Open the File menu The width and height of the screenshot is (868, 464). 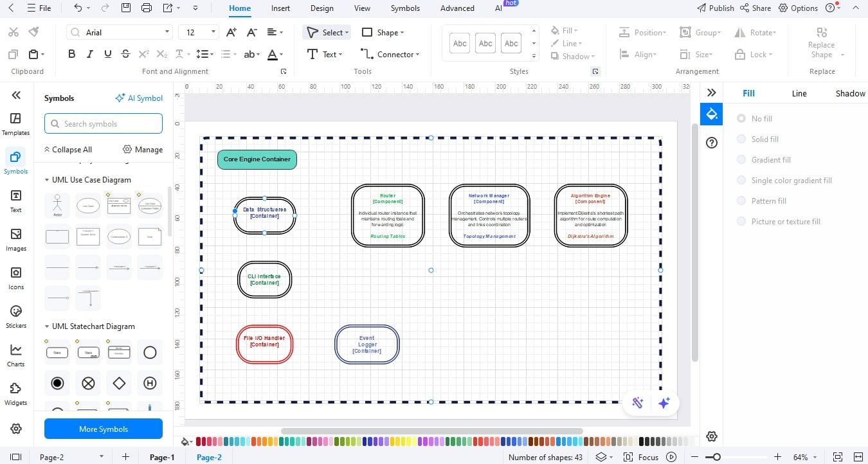[x=39, y=8]
